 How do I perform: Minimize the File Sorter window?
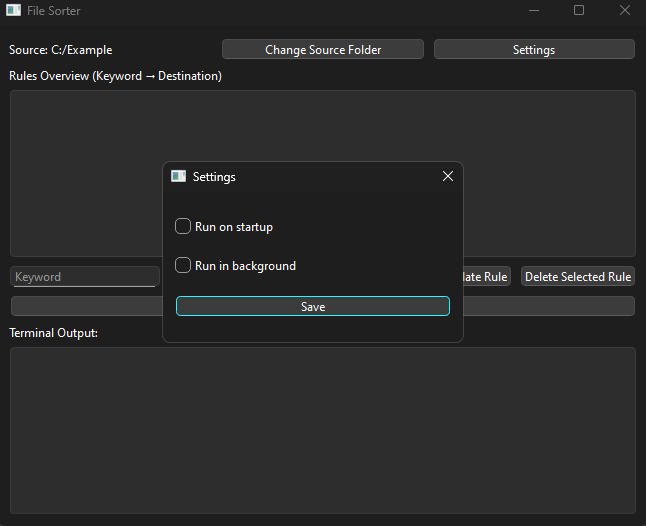coord(533,11)
